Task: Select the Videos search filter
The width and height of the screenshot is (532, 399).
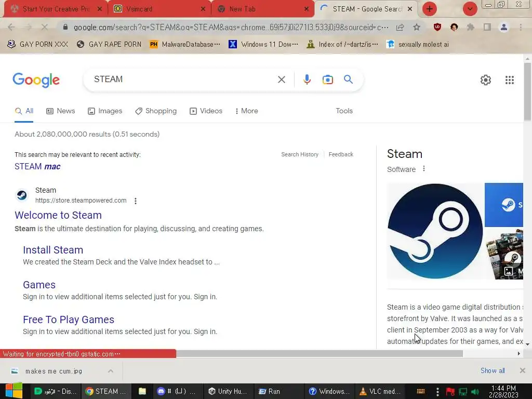Action: [x=206, y=111]
